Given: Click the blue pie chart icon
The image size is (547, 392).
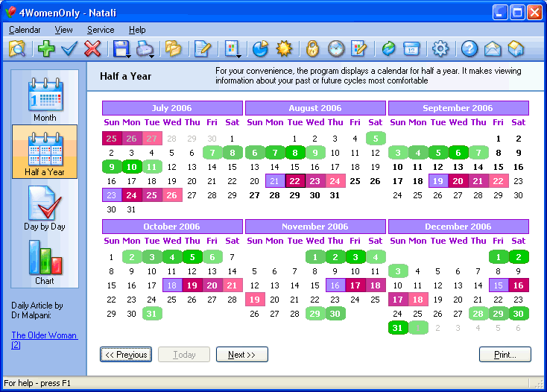Looking at the screenshot, I should click(261, 48).
